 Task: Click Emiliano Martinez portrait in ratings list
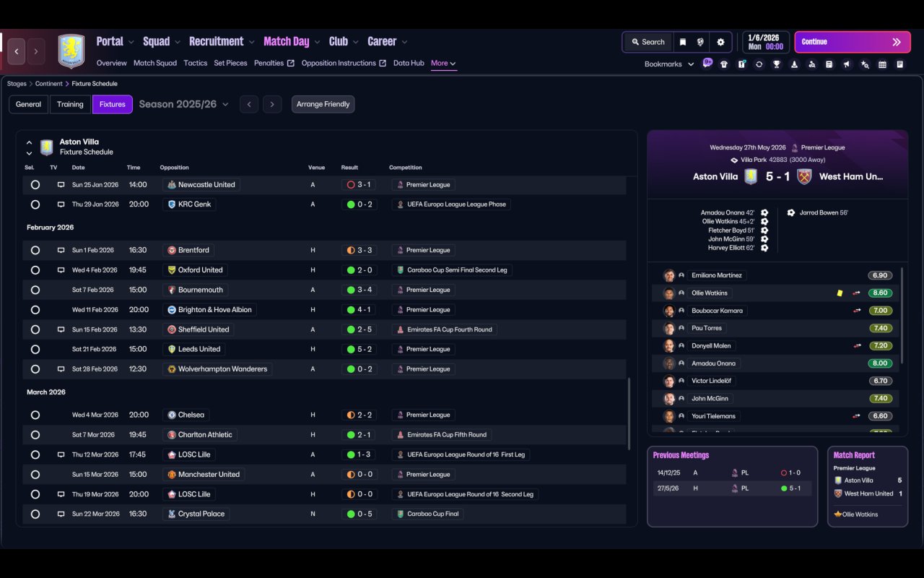click(x=669, y=275)
